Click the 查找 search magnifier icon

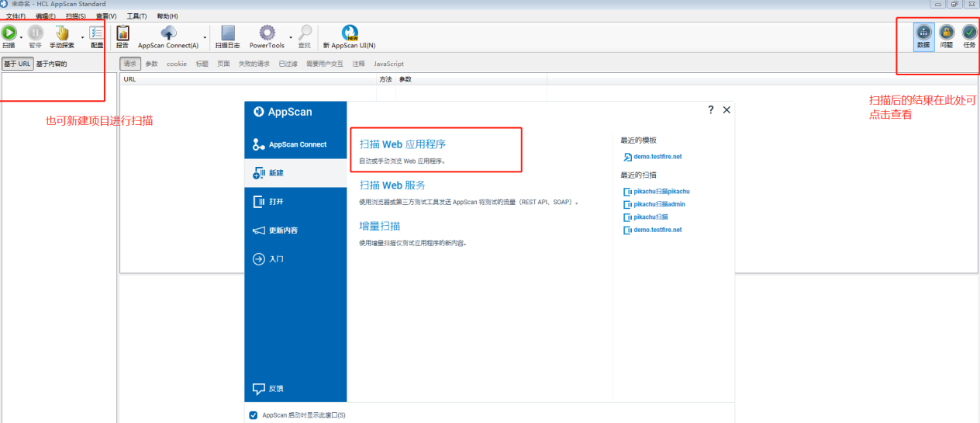305,33
